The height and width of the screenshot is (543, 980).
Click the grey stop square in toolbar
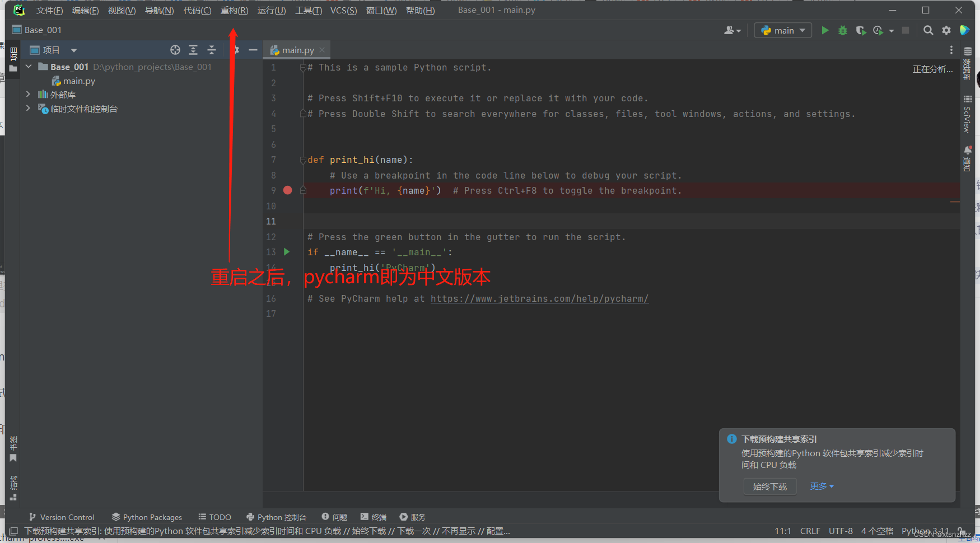pyautogui.click(x=906, y=30)
